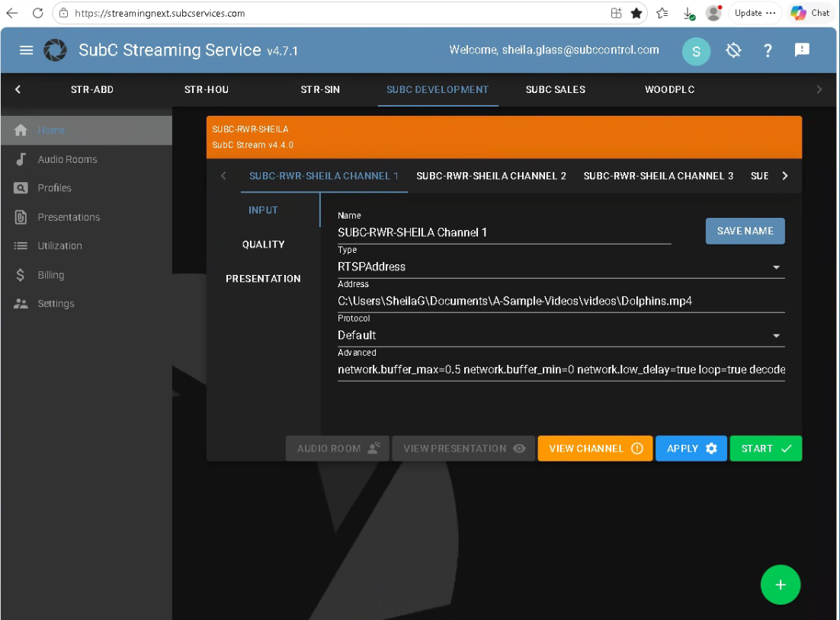Open browser favorites list icon
The image size is (840, 620).
coord(662,13)
